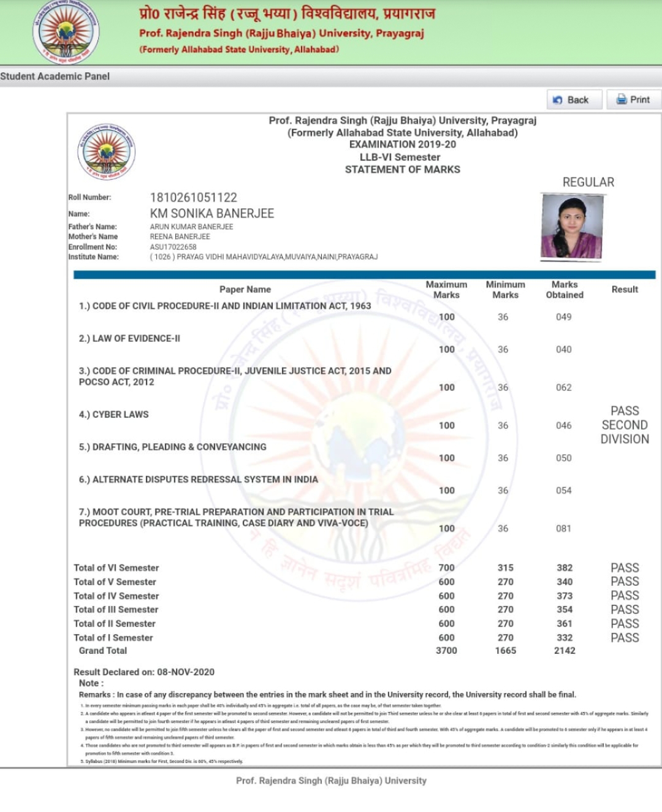Click the university emblem inside the marks statement
Image resolution: width=662 pixels, height=812 pixels.
pyautogui.click(x=106, y=151)
